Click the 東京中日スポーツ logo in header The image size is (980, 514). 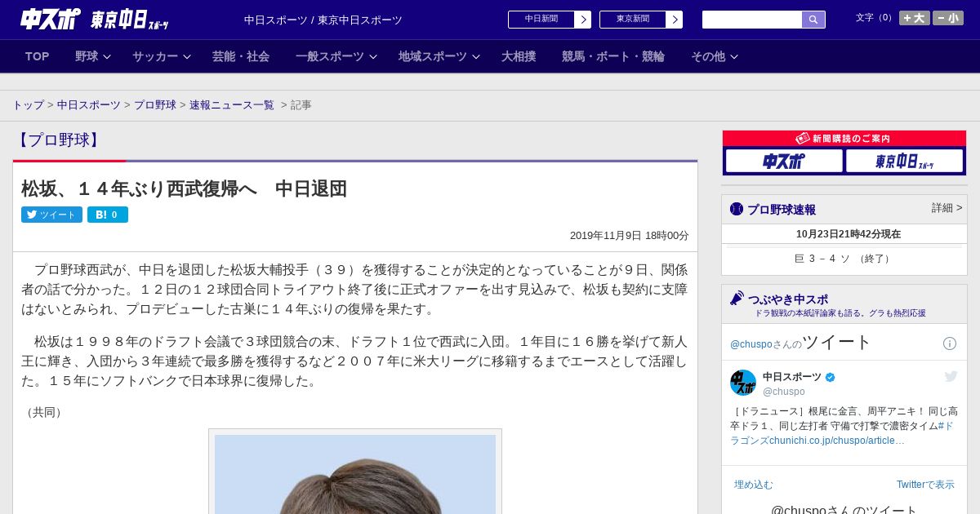[129, 20]
